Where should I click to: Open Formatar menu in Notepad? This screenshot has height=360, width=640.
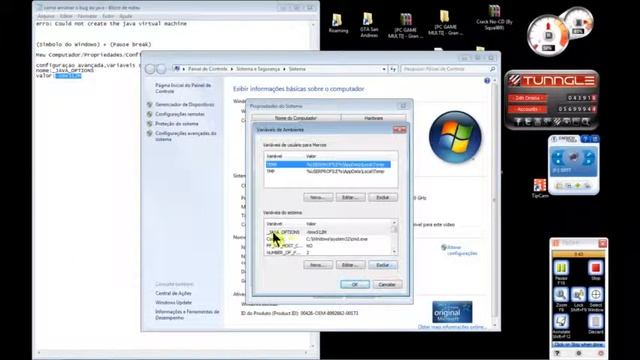coord(87,16)
